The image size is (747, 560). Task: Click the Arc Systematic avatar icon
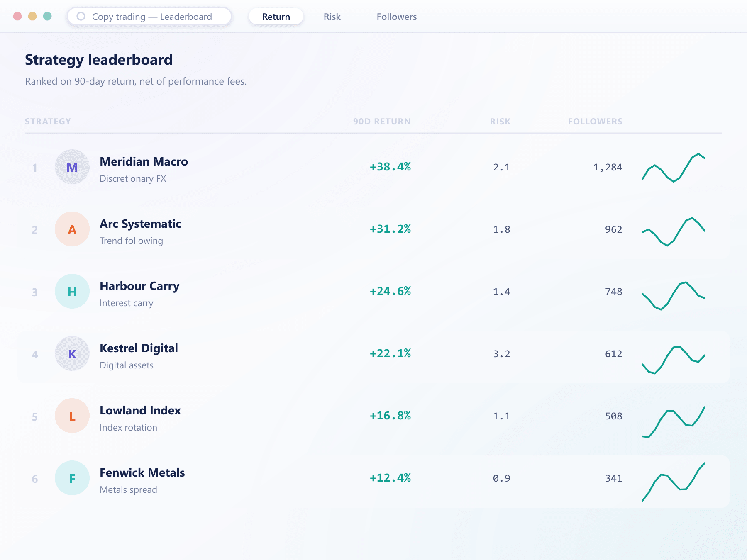click(x=72, y=229)
